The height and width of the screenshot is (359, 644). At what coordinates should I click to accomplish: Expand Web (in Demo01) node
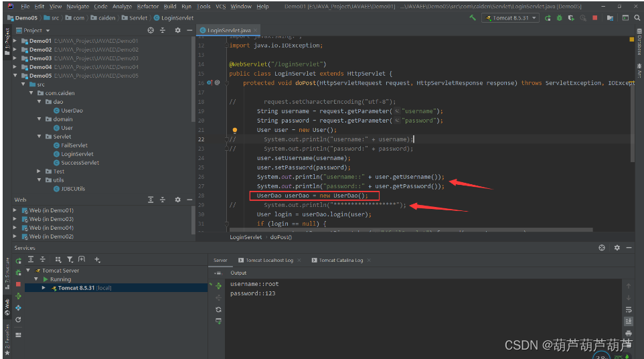(15, 210)
